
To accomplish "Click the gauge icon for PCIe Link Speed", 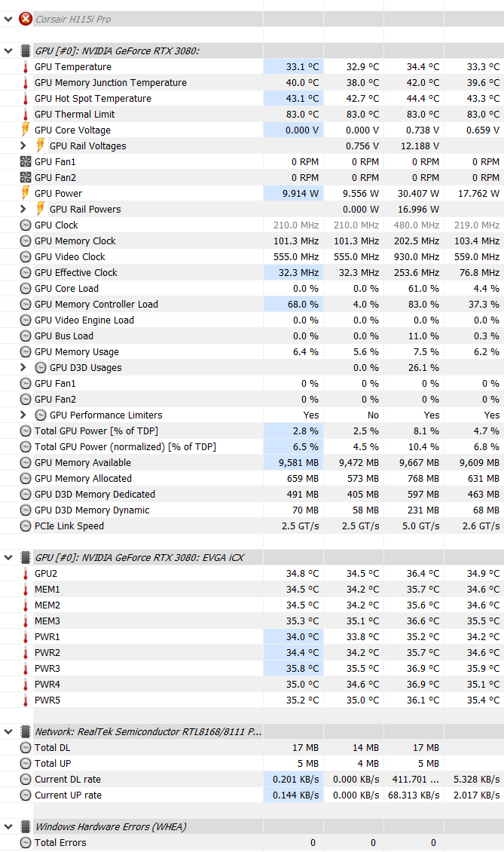I will click(26, 526).
